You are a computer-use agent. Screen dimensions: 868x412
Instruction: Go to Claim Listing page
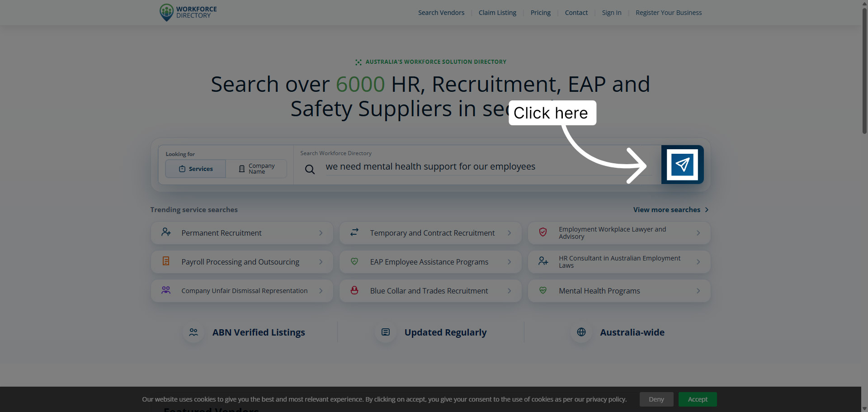497,13
